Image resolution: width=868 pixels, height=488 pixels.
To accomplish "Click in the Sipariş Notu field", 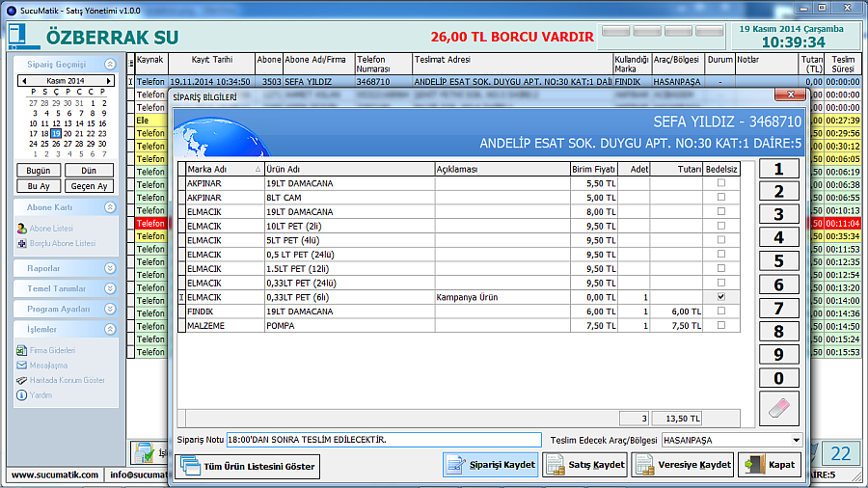I will (384, 440).
